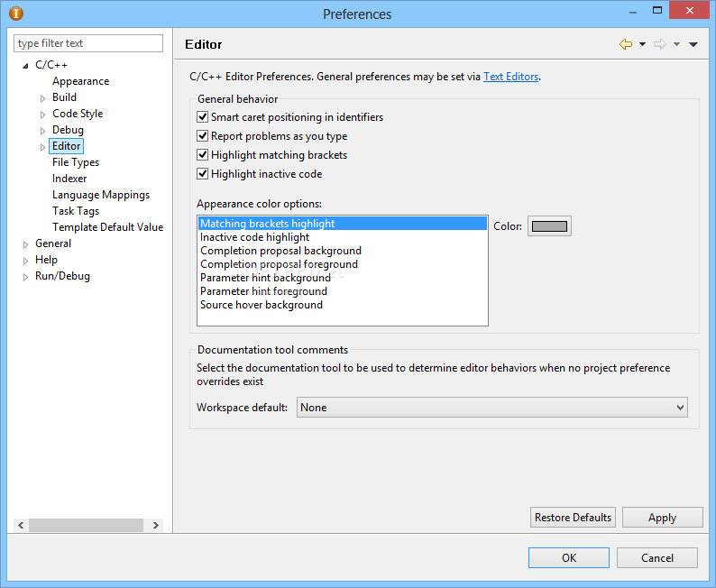Uncheck Highlight matching brackets

coord(202,155)
